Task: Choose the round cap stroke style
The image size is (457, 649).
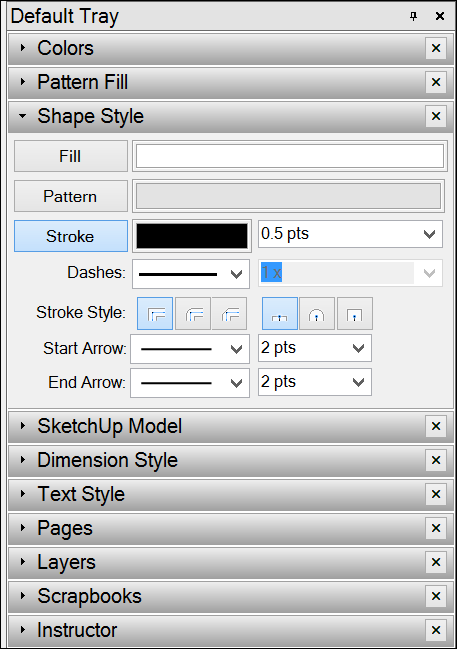Action: pos(317,313)
